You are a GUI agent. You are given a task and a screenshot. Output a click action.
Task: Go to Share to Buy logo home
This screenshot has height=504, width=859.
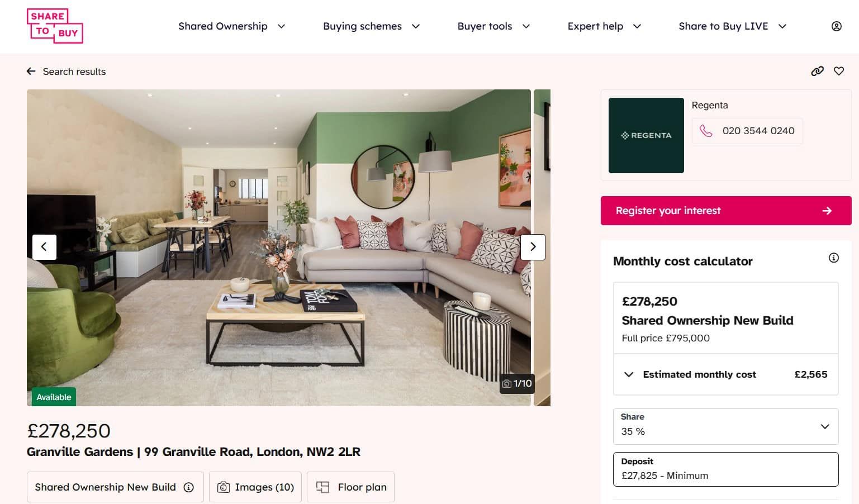tap(55, 26)
